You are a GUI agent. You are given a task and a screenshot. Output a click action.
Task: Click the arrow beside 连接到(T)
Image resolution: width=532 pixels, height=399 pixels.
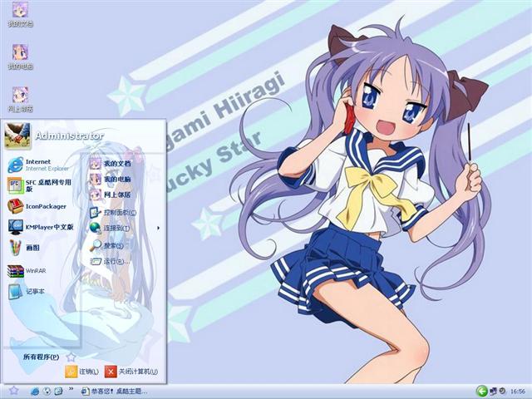158,228
